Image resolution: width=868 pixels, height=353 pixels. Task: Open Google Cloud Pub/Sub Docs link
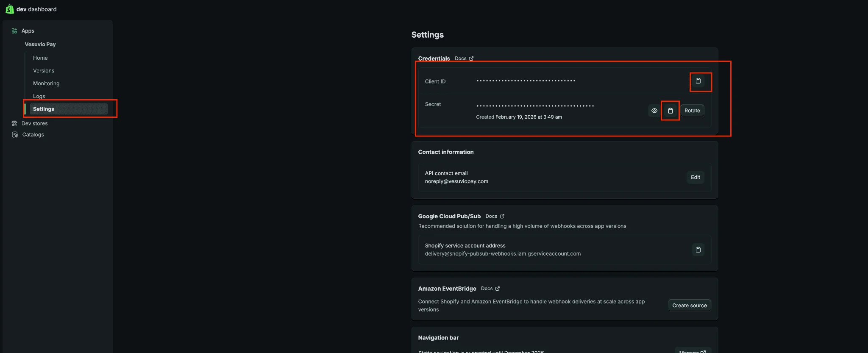pyautogui.click(x=495, y=216)
